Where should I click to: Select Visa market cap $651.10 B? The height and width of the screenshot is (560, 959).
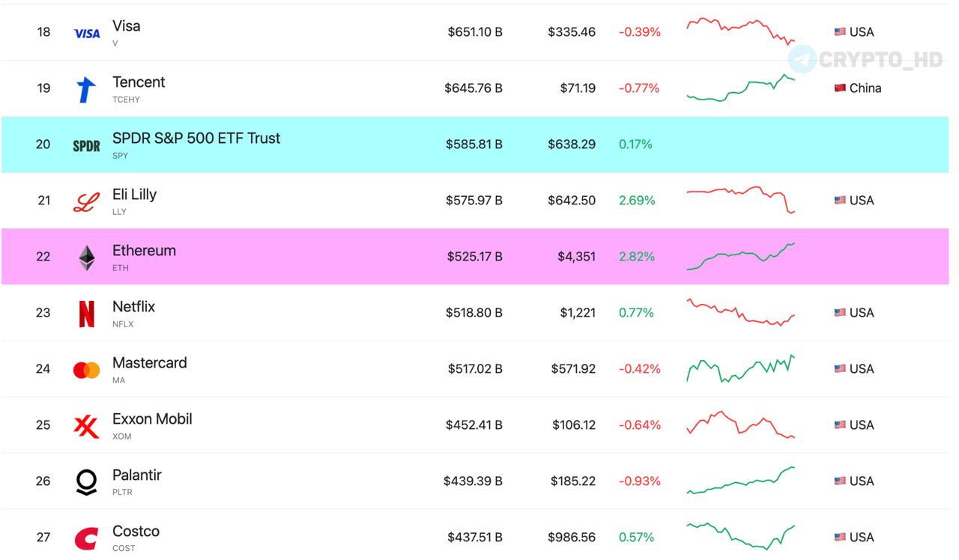coord(475,31)
